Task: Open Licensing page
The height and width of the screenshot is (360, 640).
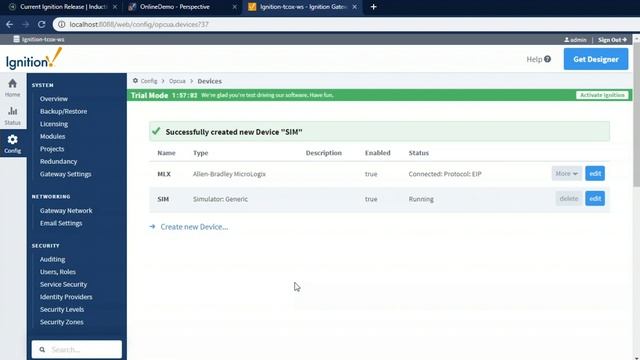Action: point(54,124)
